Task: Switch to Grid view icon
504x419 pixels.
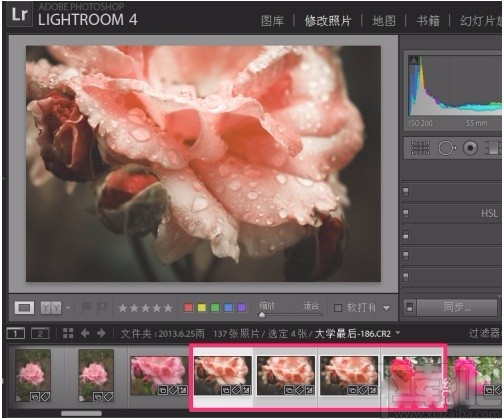Action: click(68, 333)
